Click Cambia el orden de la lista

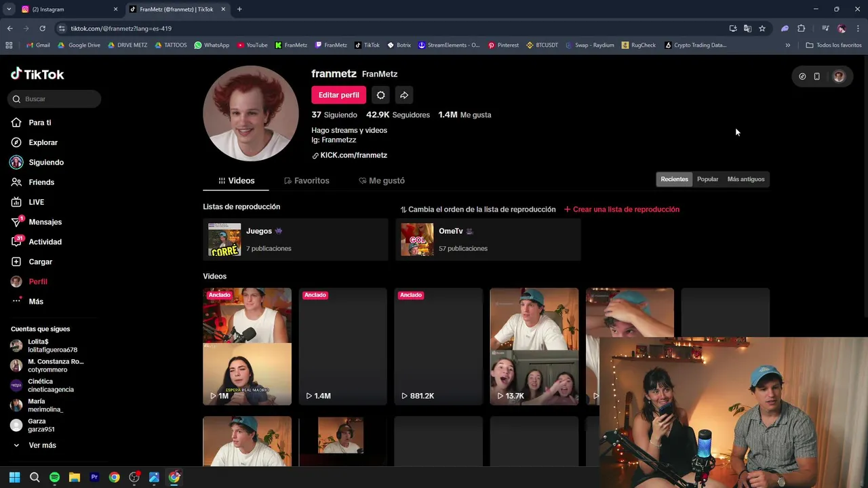[478, 209]
